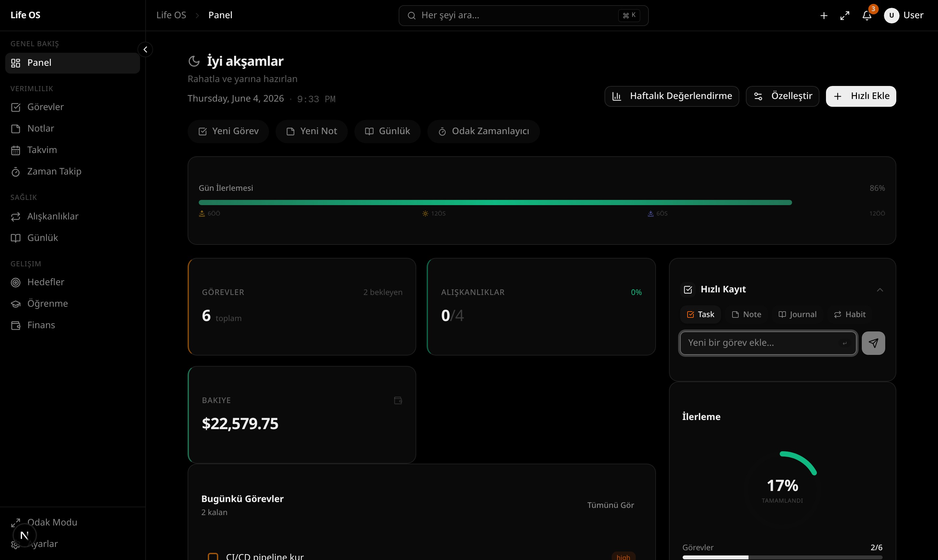938x560 pixels.
Task: Click the send paper-plane button
Action: point(874,343)
